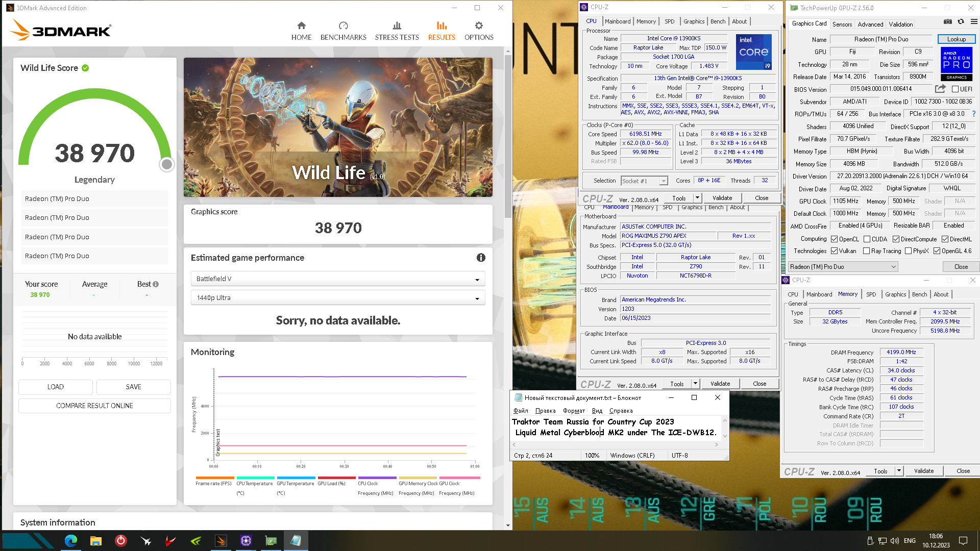Open Microsoft Edge from the taskbar
This screenshot has width=980, height=551.
[71, 541]
